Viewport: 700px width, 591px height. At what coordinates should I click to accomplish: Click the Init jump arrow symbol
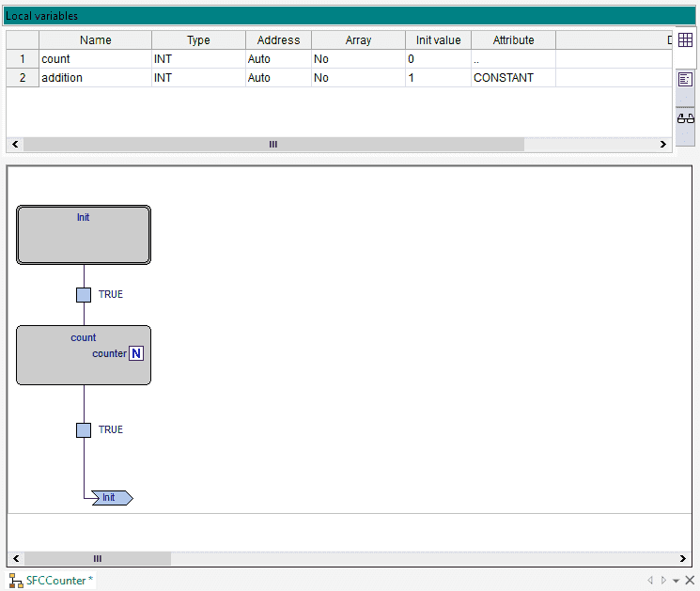pos(112,498)
